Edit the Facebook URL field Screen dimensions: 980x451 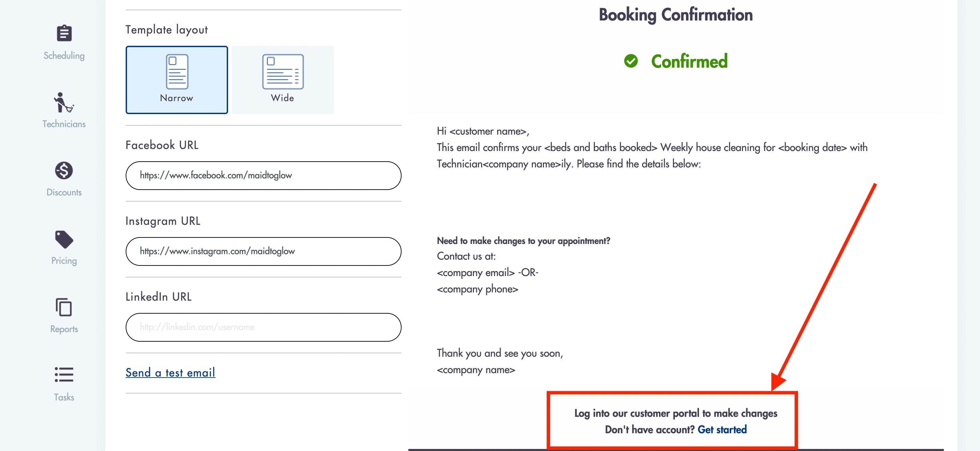tap(263, 176)
